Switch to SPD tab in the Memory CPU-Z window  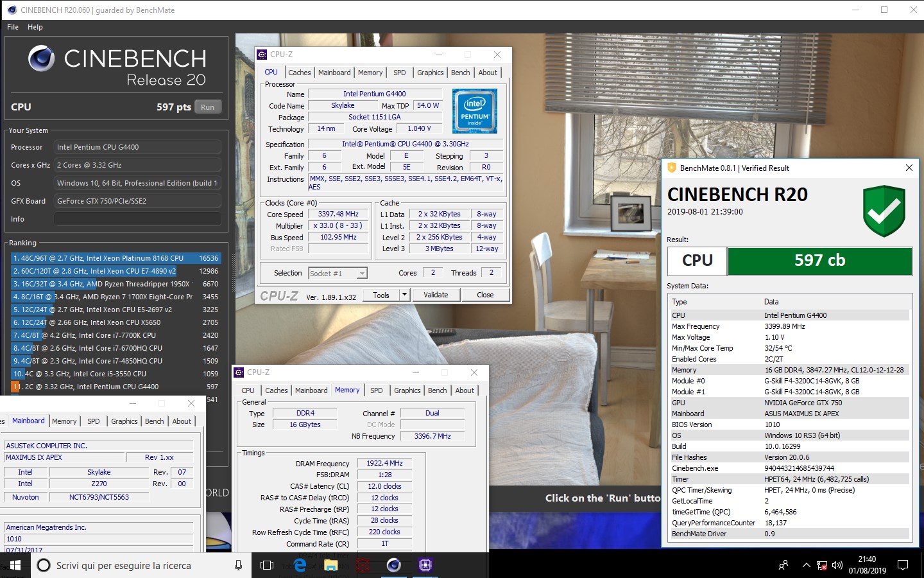coord(376,390)
